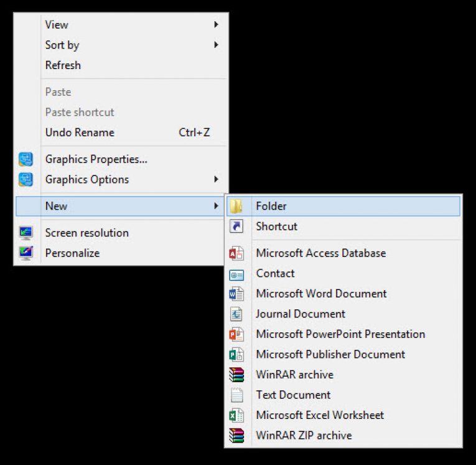This screenshot has width=476, height=465.
Task: Click the Microsoft Word Document icon
Action: click(x=236, y=294)
